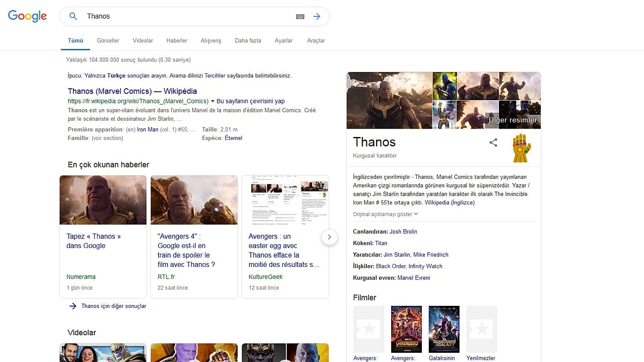Switch to Görseller tab
This screenshot has width=644, height=362.
pos(108,41)
